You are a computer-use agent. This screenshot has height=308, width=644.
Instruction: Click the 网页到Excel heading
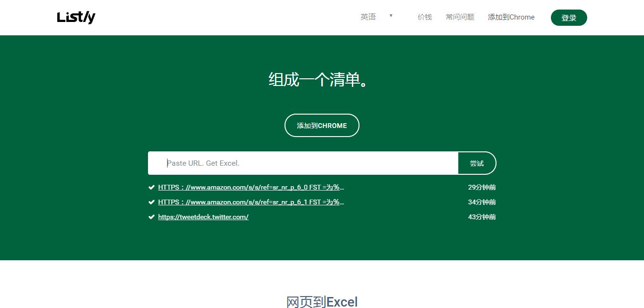(x=322, y=301)
